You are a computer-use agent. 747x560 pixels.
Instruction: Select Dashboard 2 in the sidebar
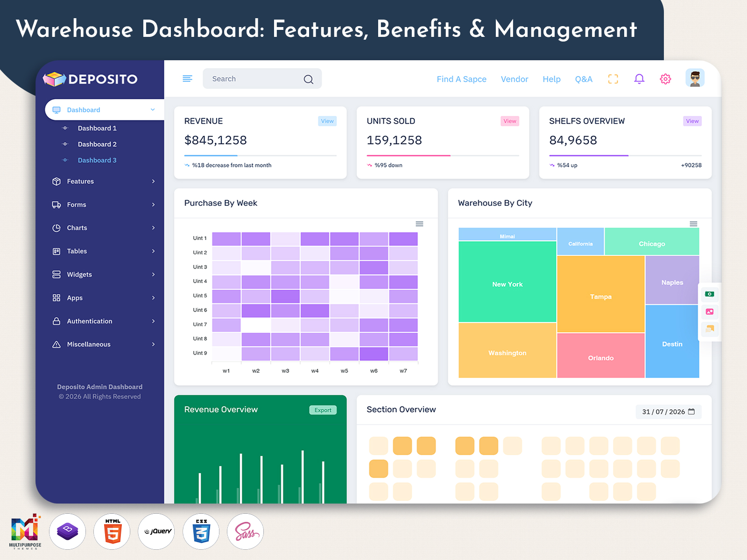tap(97, 144)
